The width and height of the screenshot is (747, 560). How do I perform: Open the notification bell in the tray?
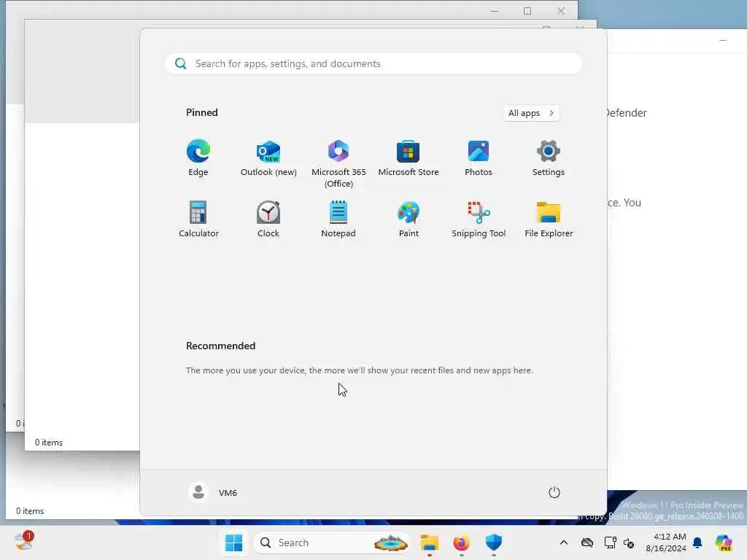click(697, 542)
